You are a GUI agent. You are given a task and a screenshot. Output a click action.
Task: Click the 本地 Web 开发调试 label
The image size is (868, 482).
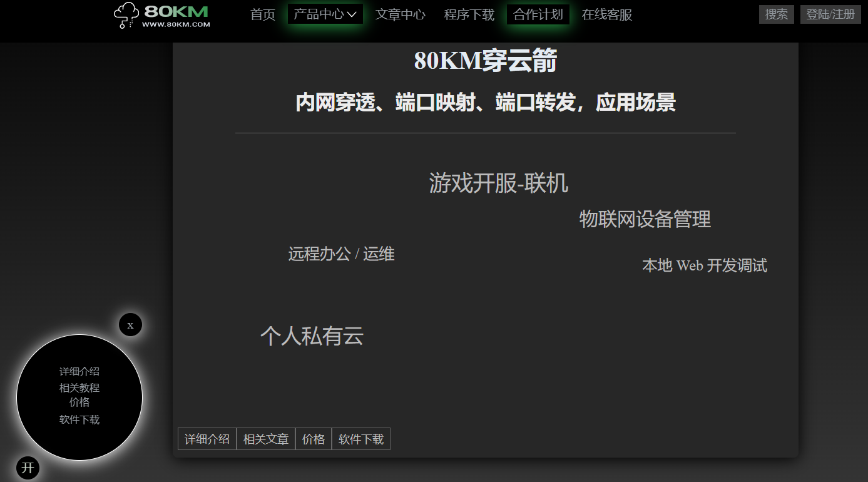click(x=705, y=265)
